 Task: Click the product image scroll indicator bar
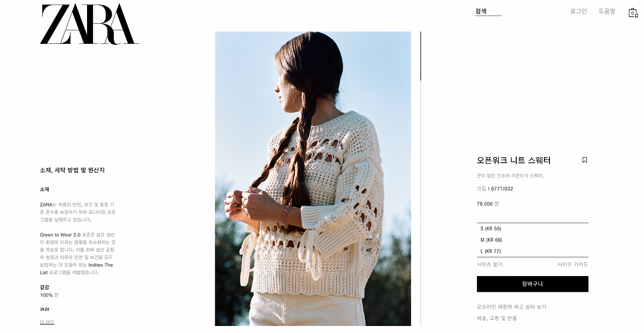(421, 56)
